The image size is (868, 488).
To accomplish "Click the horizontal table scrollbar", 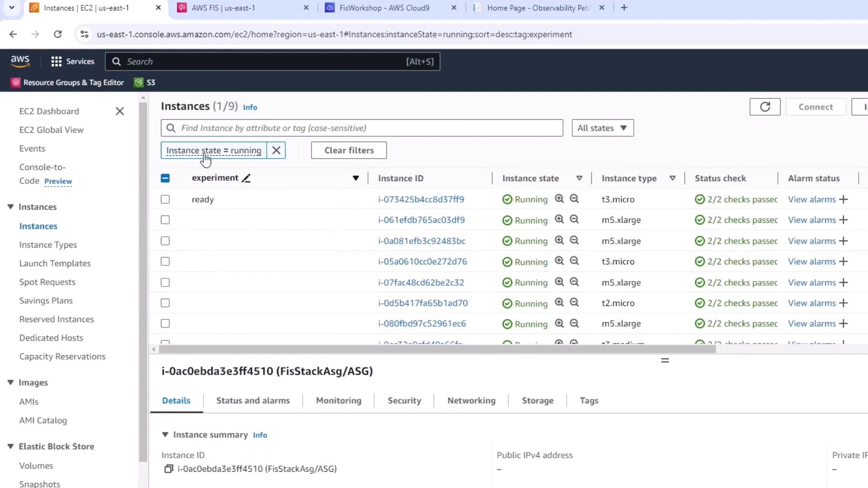I will [x=437, y=349].
